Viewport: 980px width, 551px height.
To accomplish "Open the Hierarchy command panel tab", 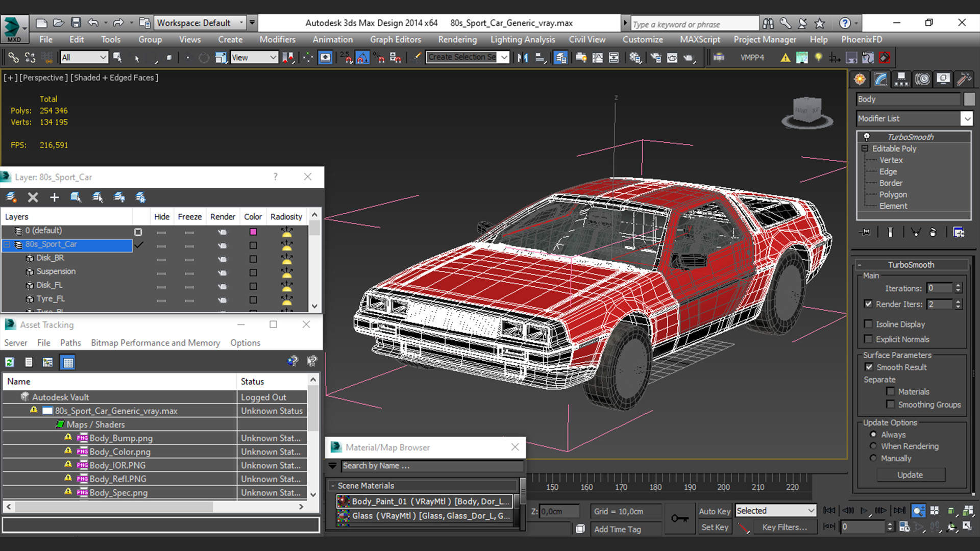I will 901,79.
